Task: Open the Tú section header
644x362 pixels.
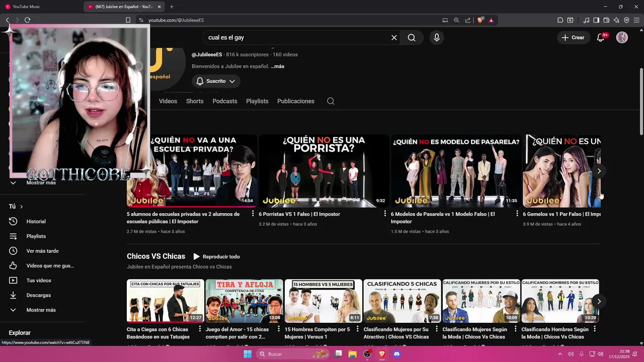Action: point(16,207)
